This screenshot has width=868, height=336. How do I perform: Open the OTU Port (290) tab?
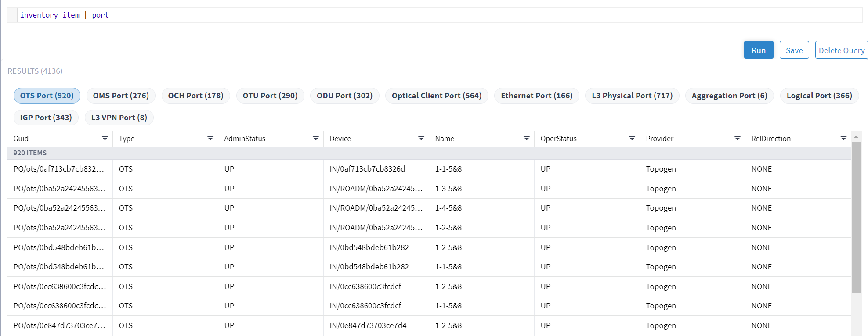coord(270,96)
